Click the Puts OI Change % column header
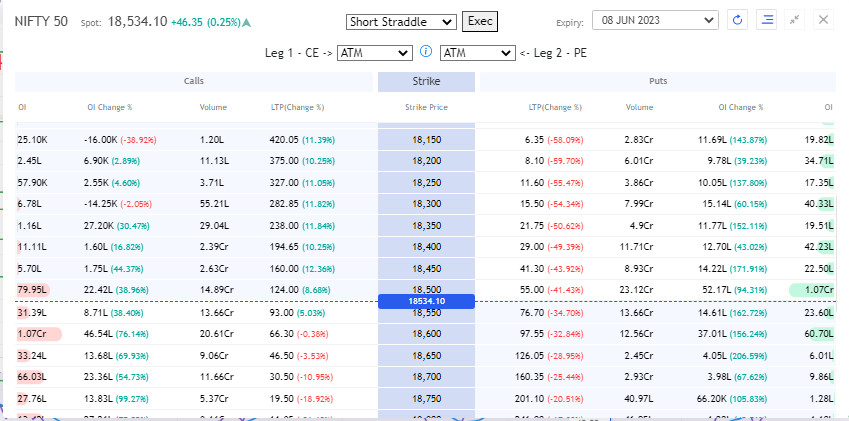849x421 pixels. click(x=741, y=107)
